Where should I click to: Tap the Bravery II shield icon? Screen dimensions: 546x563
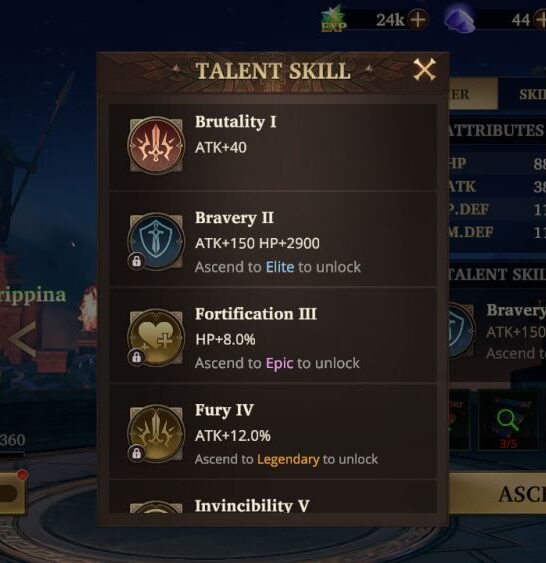(156, 241)
